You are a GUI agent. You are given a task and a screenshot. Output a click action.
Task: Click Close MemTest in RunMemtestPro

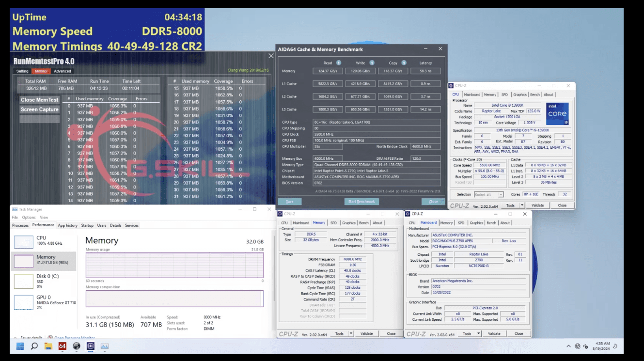click(40, 100)
